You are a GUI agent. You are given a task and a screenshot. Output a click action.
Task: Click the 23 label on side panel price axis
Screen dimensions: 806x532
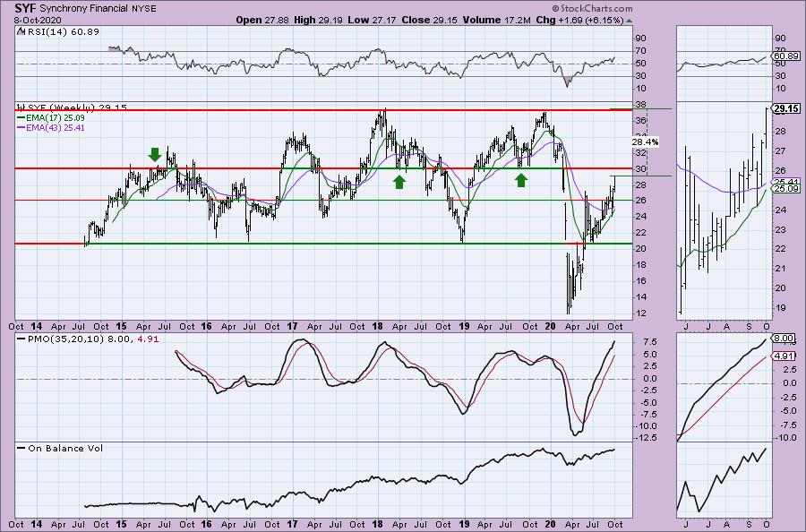(x=781, y=230)
